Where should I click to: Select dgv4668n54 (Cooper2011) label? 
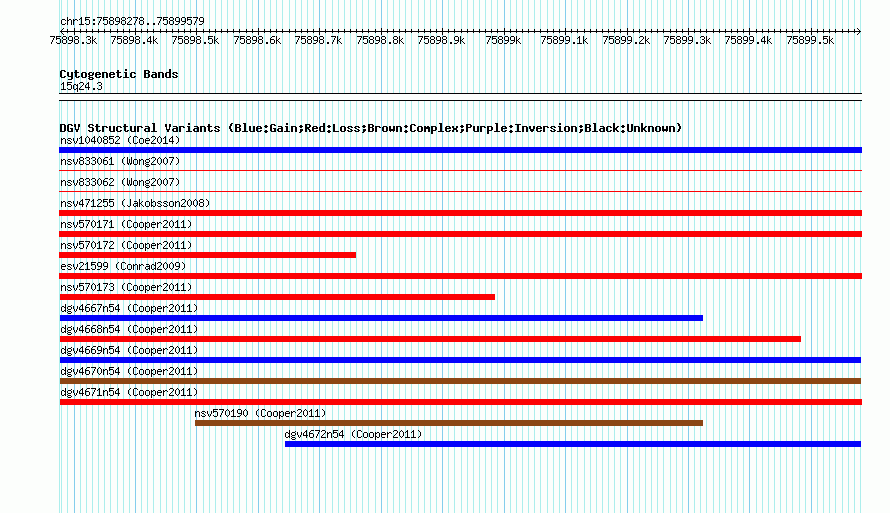coord(129,329)
